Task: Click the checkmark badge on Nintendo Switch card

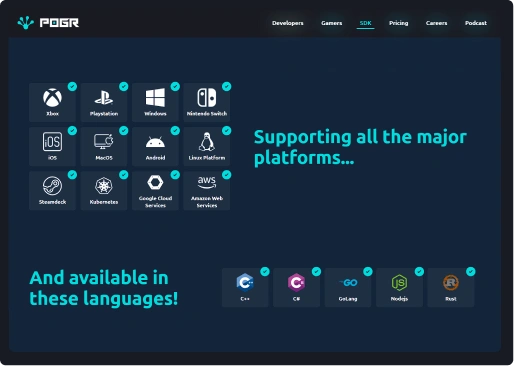Action: point(227,87)
